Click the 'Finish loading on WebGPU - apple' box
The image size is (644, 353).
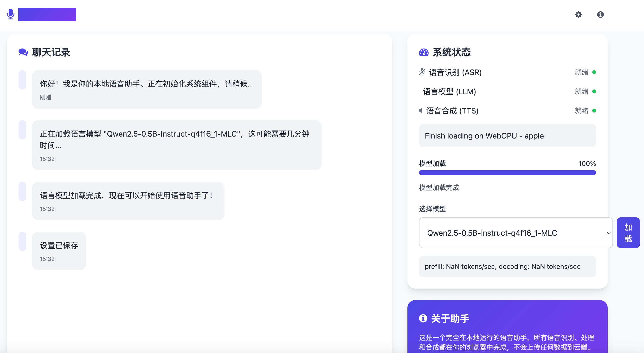(x=507, y=136)
